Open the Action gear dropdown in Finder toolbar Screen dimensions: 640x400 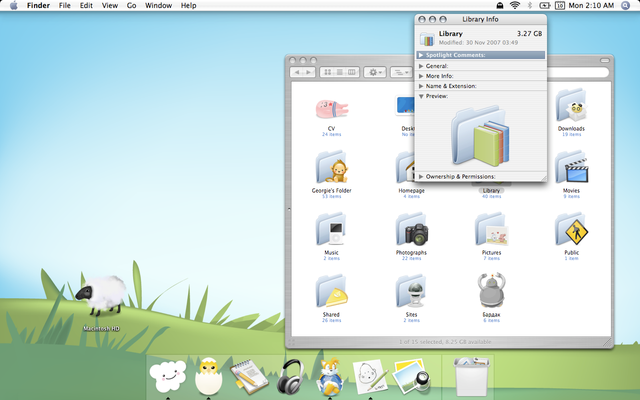point(376,72)
